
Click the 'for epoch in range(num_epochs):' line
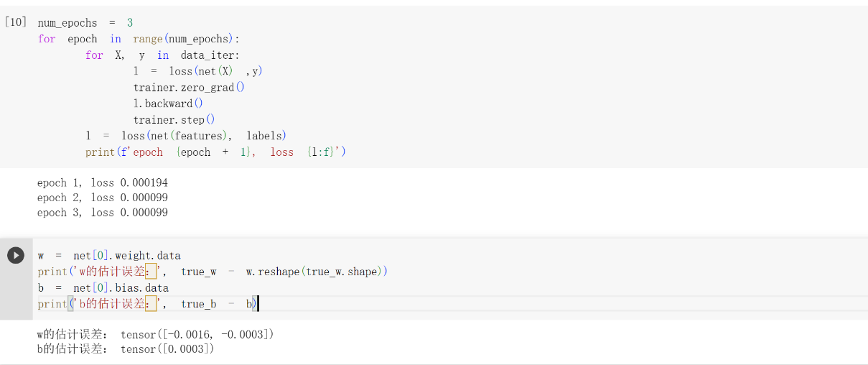139,39
